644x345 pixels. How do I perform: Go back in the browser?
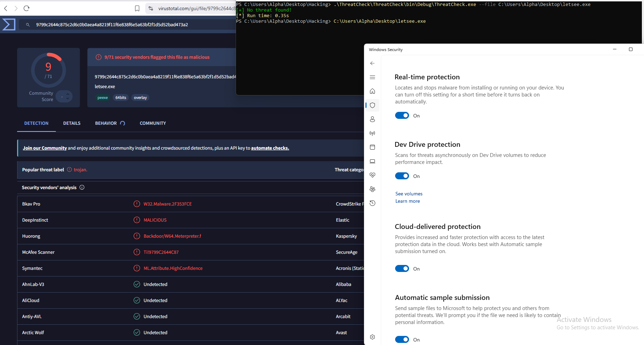6,8
